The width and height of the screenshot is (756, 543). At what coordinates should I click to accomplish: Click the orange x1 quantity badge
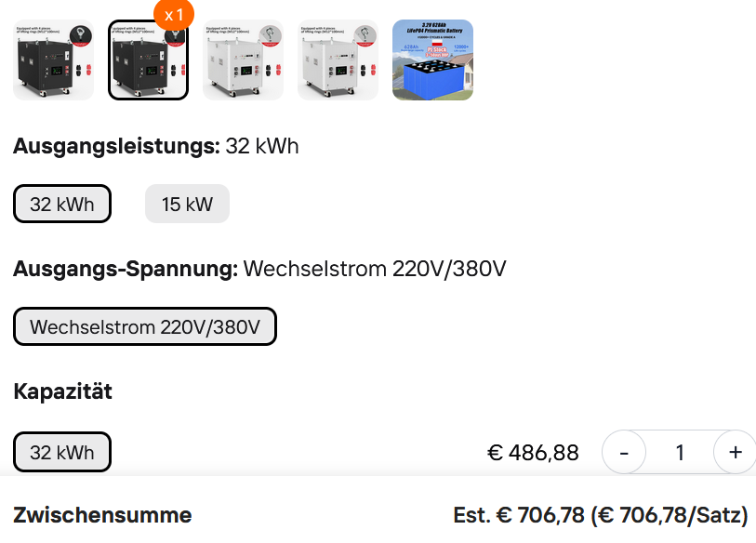pos(174,15)
